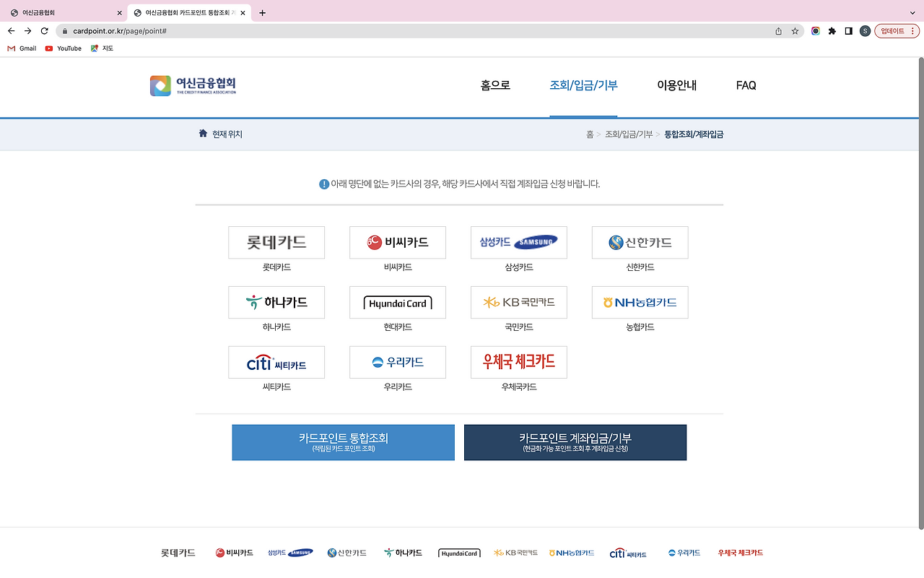Click the 통합조회/계좌입금 breadcrumb link

pyautogui.click(x=694, y=134)
